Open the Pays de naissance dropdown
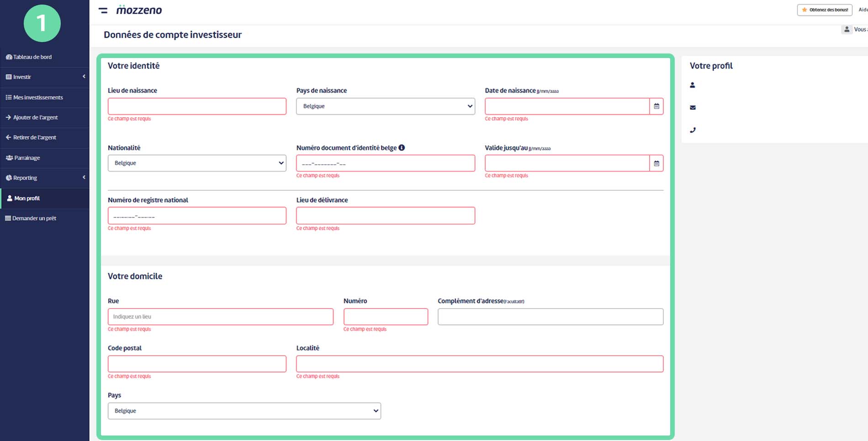The width and height of the screenshot is (868, 441). pyautogui.click(x=386, y=106)
